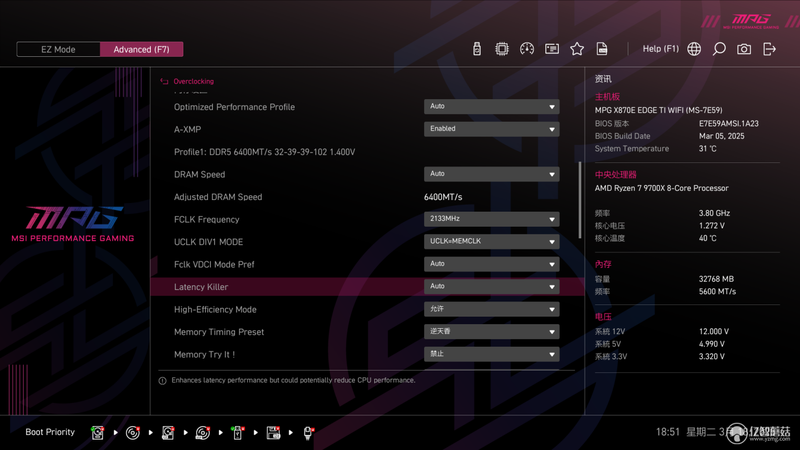Click info icon beside the latency description
The height and width of the screenshot is (450, 800).
(162, 381)
